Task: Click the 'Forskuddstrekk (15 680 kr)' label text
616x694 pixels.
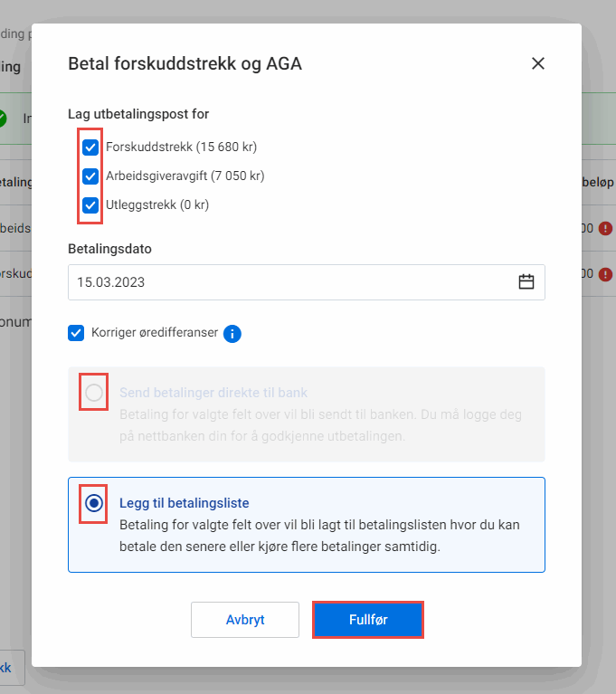Action: (x=182, y=147)
